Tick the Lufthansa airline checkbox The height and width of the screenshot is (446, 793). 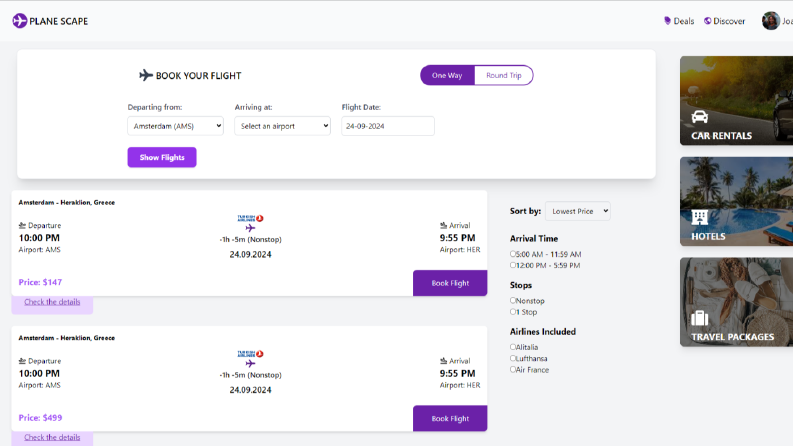(513, 358)
